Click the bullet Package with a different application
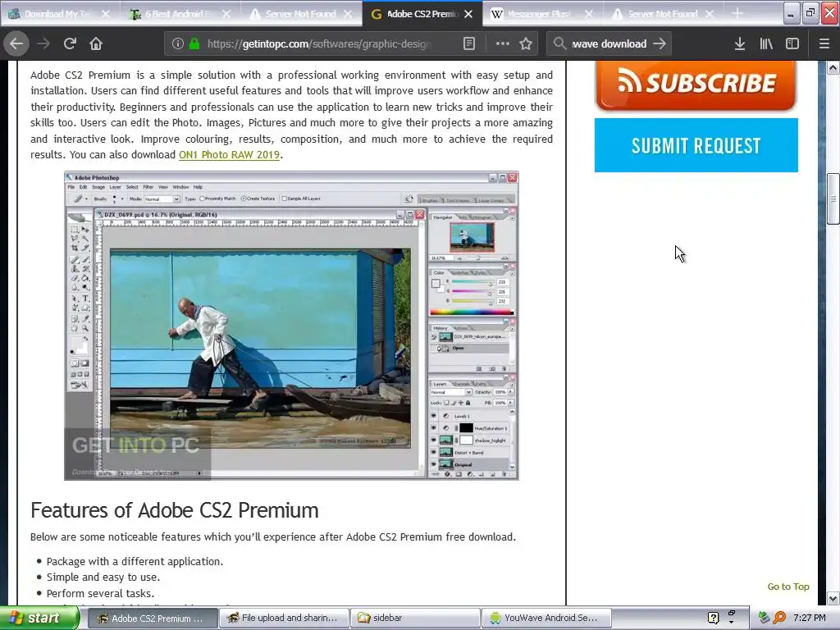Image resolution: width=840 pixels, height=630 pixels. (x=135, y=561)
